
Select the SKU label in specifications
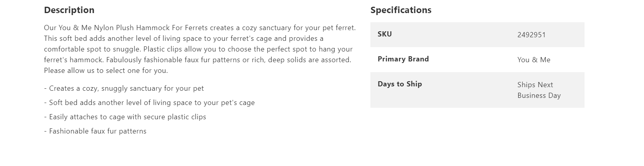tap(384, 34)
